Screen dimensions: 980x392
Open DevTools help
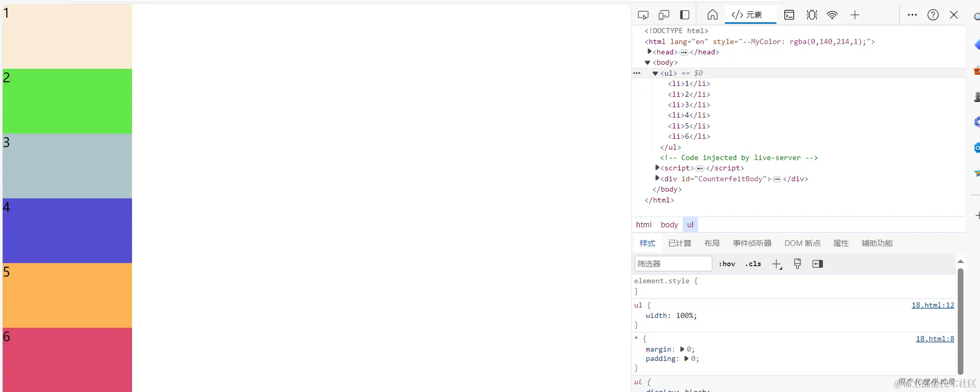[x=933, y=15]
